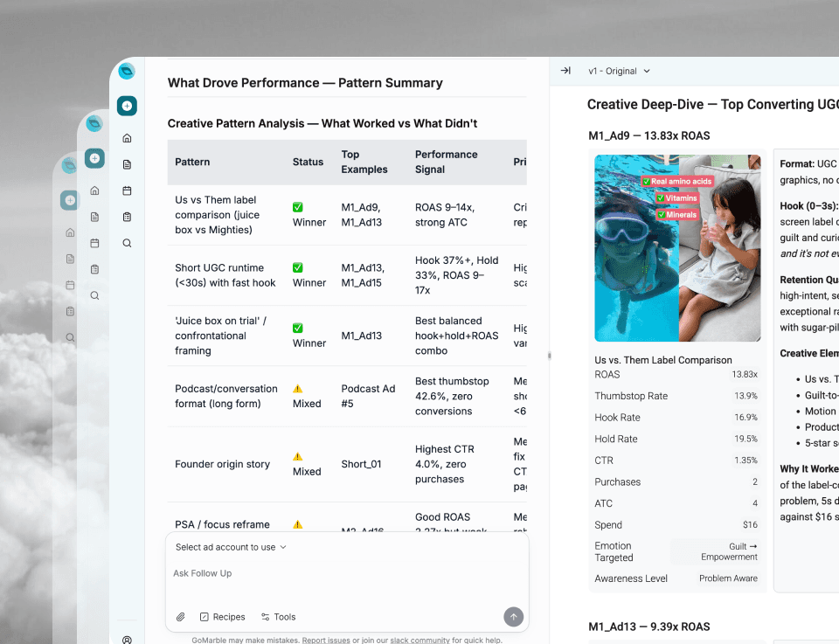Click the Thumbstop Rate 13.9% value
This screenshot has height=644, width=839.
pos(745,396)
